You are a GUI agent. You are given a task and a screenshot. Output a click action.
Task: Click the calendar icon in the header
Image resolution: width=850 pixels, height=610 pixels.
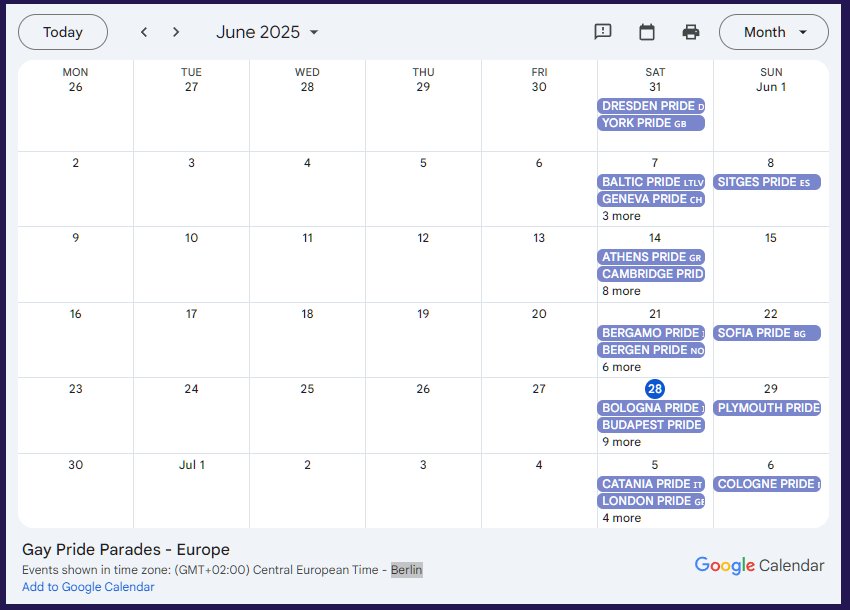(x=647, y=32)
